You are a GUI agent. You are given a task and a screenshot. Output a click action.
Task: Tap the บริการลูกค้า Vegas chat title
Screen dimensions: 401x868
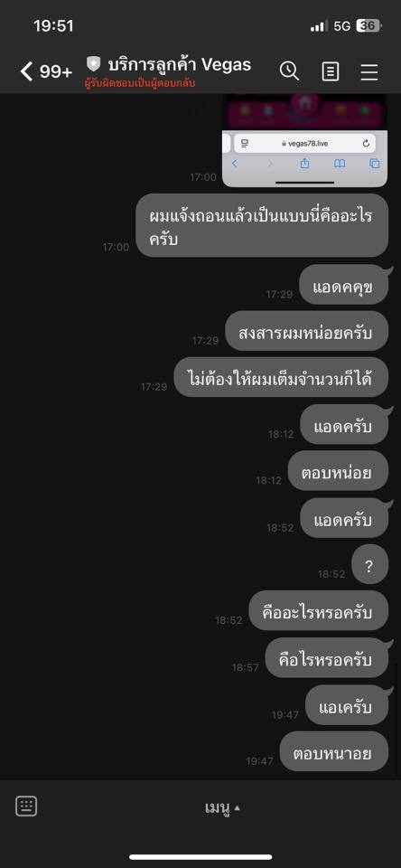179,65
